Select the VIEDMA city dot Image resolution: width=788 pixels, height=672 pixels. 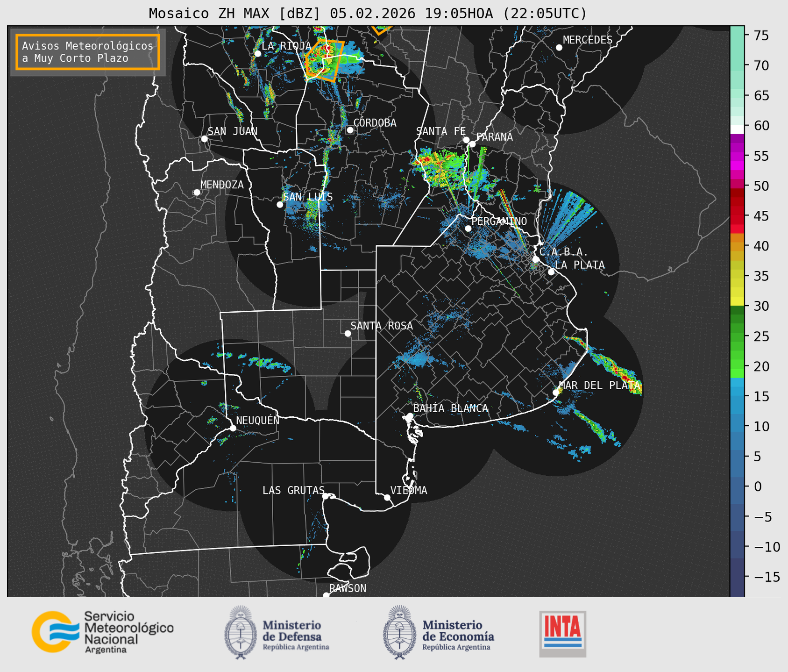tap(387, 497)
